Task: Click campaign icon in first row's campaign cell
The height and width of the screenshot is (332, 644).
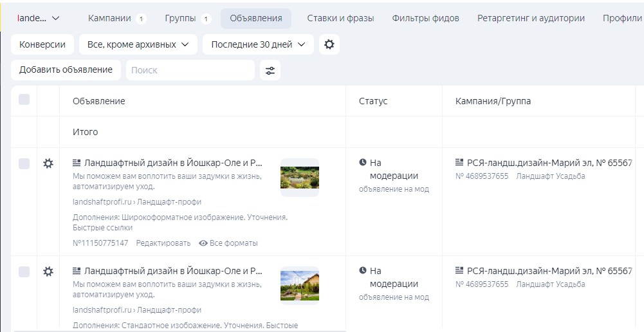Action: click(x=459, y=163)
